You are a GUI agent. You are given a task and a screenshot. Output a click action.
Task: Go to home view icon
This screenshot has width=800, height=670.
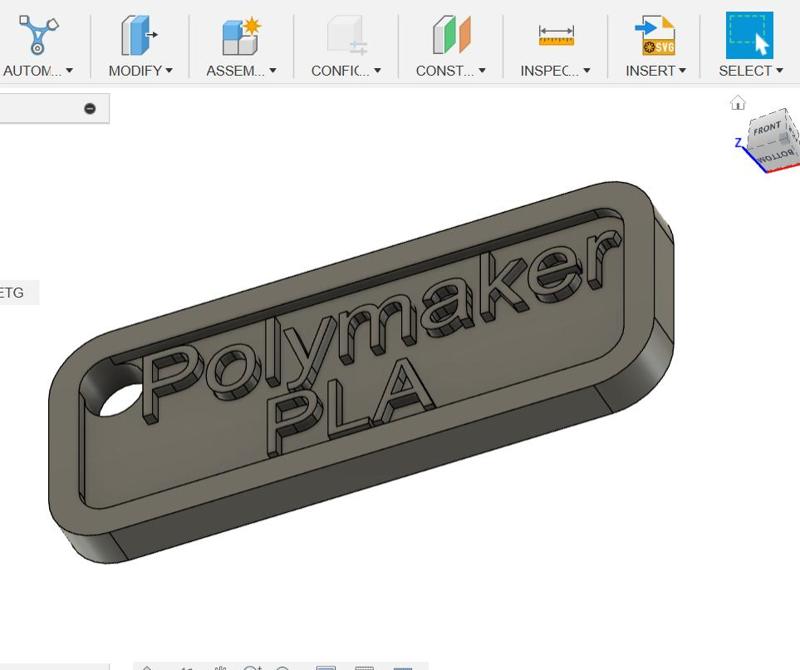coord(738,103)
